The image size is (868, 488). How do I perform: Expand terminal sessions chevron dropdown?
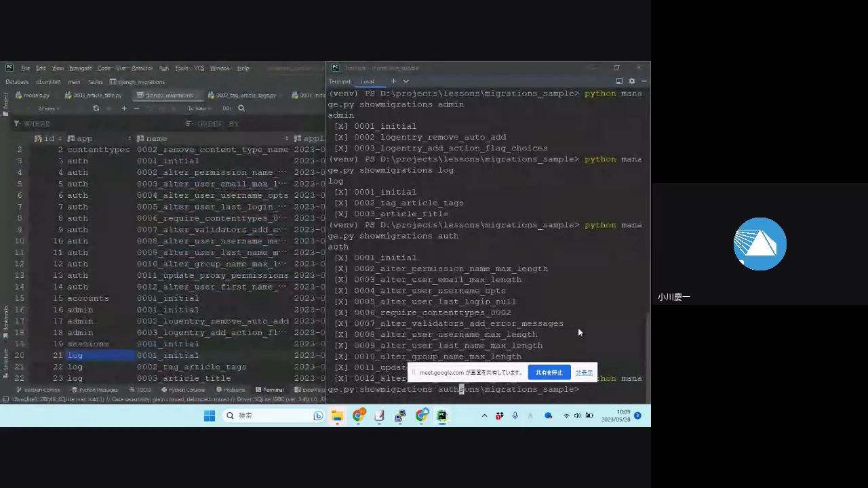click(x=406, y=81)
